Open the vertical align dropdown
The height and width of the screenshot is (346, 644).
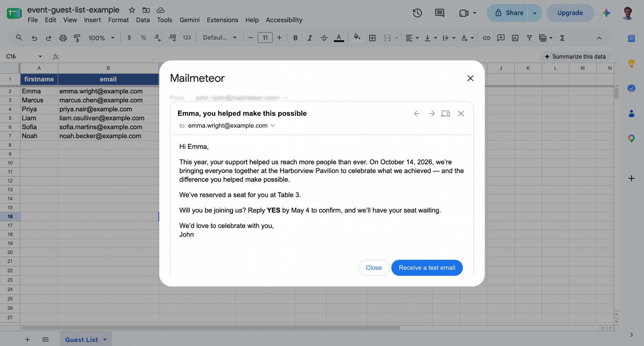(x=431, y=38)
